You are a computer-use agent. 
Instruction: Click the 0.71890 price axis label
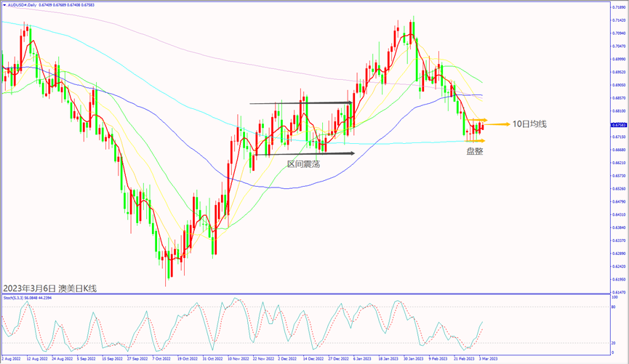click(x=619, y=7)
